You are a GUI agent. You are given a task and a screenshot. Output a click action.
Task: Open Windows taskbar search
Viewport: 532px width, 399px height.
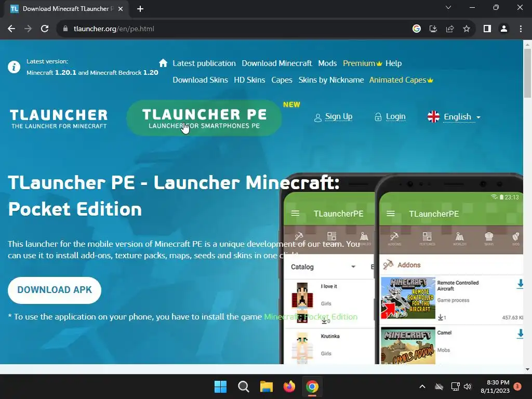click(x=243, y=387)
